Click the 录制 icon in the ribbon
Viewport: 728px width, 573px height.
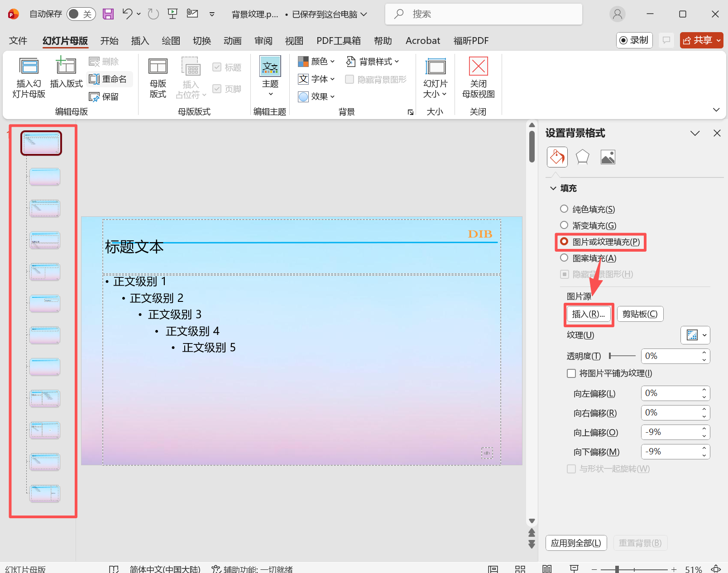pos(634,40)
